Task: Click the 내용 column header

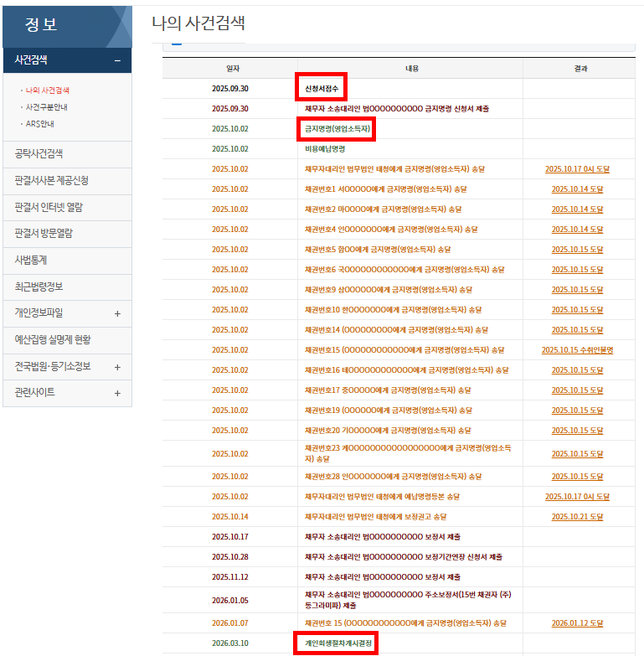Action: [x=411, y=68]
